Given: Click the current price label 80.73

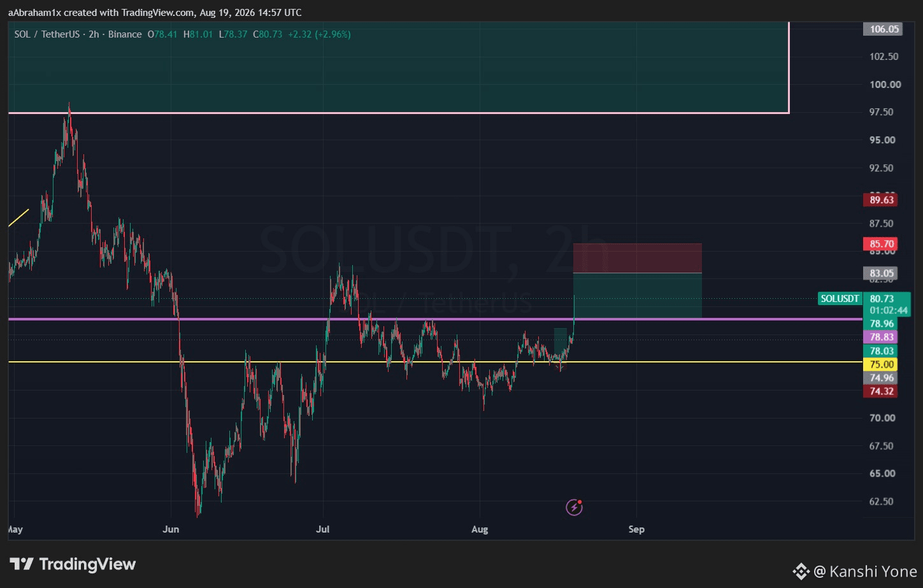Looking at the screenshot, I should point(882,299).
